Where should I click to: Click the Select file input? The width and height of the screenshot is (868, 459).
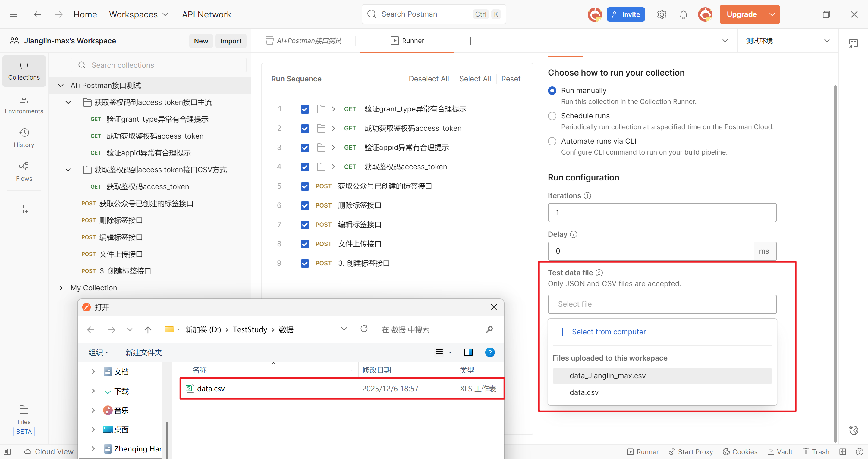pos(662,304)
